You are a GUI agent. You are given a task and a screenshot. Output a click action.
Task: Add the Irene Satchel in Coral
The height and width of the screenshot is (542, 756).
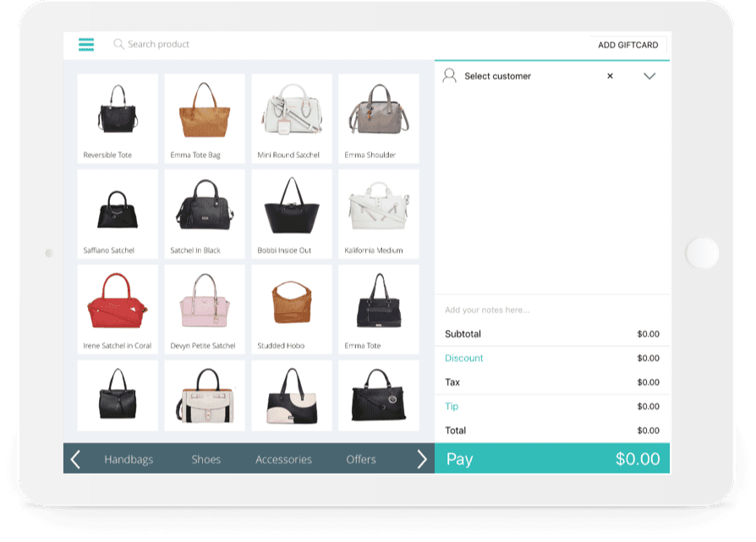point(118,309)
